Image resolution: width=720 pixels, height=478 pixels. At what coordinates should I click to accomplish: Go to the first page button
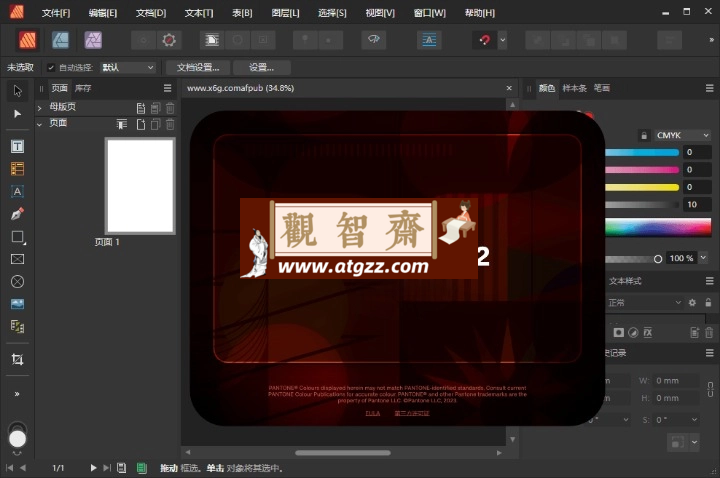pyautogui.click(x=9, y=468)
